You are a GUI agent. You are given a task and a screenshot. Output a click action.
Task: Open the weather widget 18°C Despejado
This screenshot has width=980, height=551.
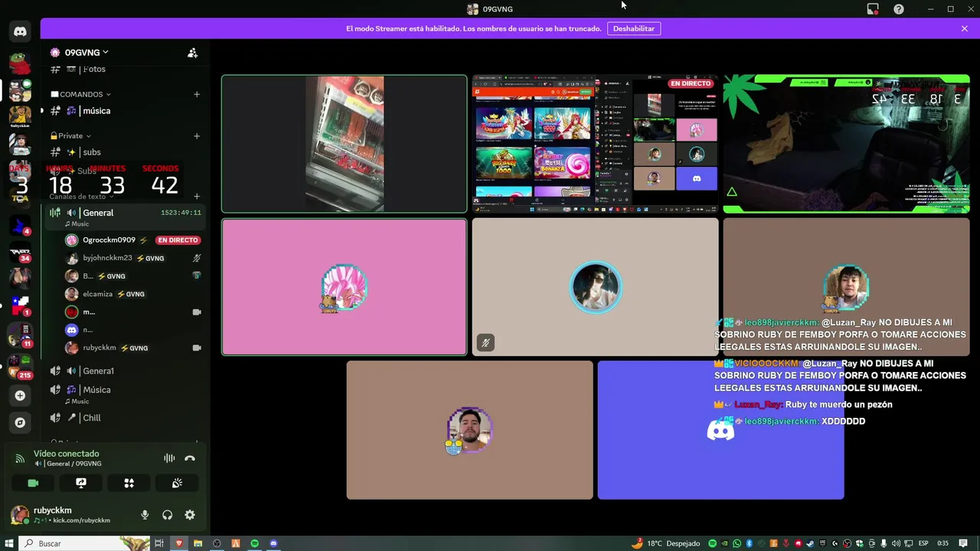coord(665,543)
